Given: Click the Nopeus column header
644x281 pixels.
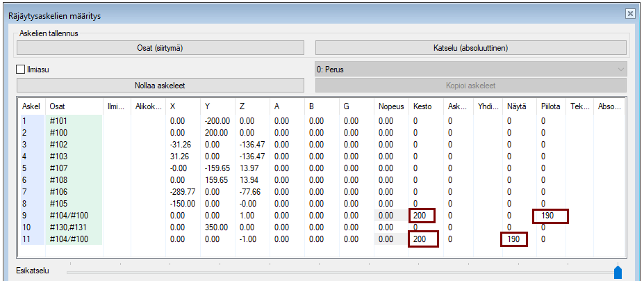Looking at the screenshot, I should click(x=391, y=106).
